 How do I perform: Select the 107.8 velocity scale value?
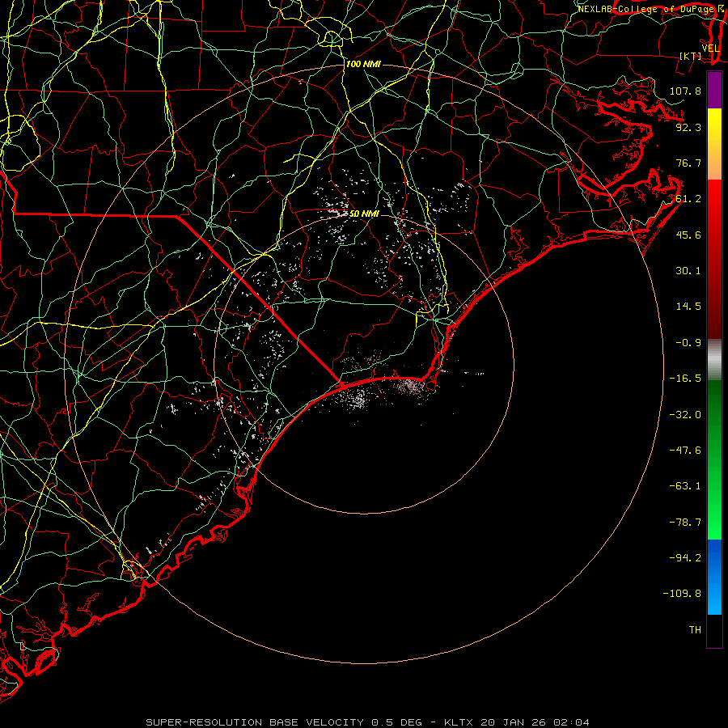pyautogui.click(x=685, y=91)
